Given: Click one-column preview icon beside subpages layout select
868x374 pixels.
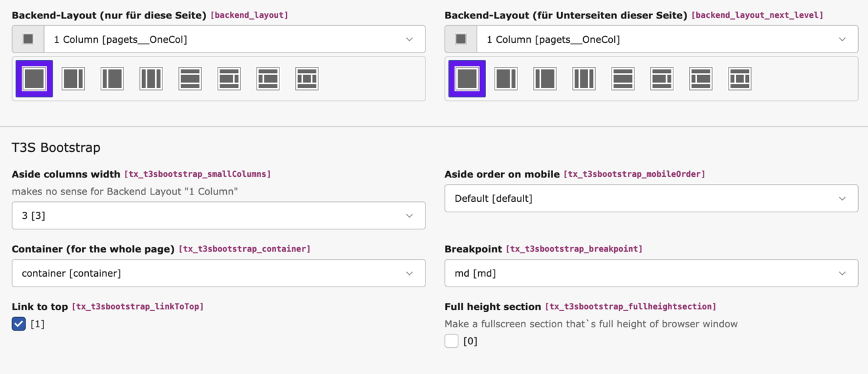Looking at the screenshot, I should coord(461,39).
